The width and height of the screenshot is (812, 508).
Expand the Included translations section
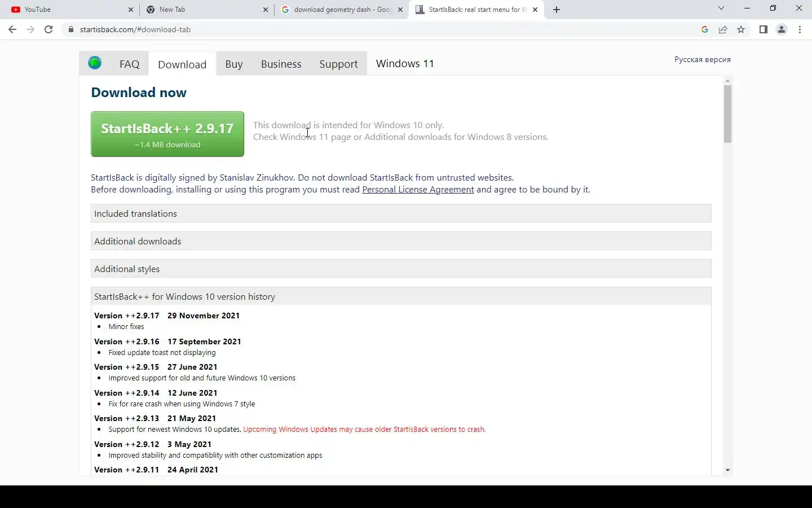tap(401, 213)
